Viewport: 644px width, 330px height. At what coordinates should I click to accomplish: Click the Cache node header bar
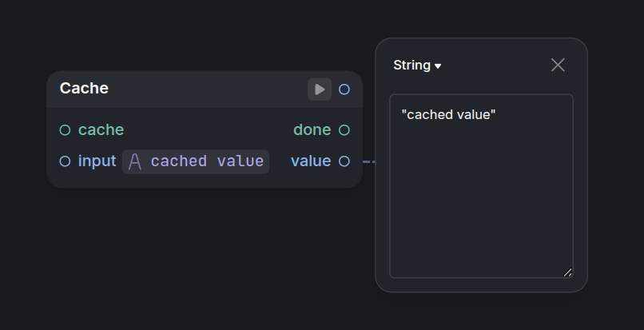click(205, 89)
